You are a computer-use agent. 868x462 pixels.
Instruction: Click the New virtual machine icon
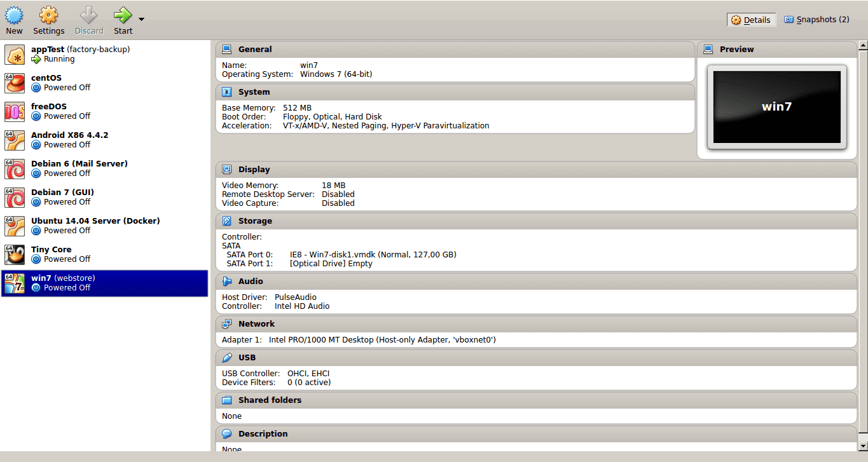(x=14, y=15)
